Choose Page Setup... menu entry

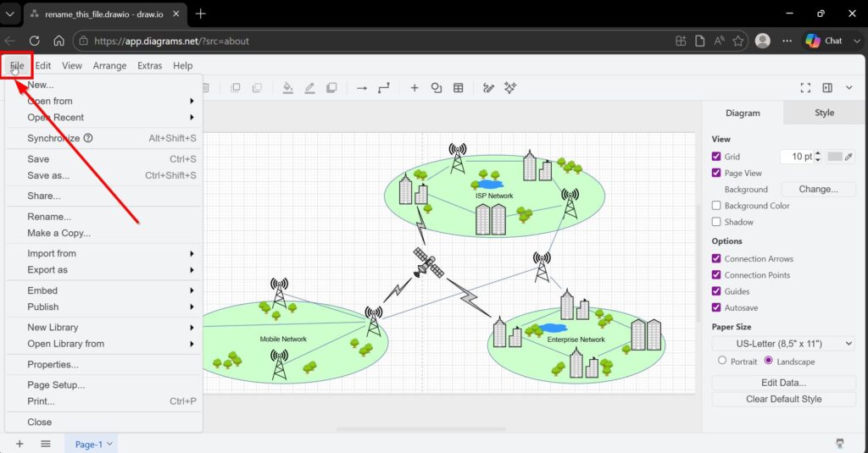pos(103,385)
